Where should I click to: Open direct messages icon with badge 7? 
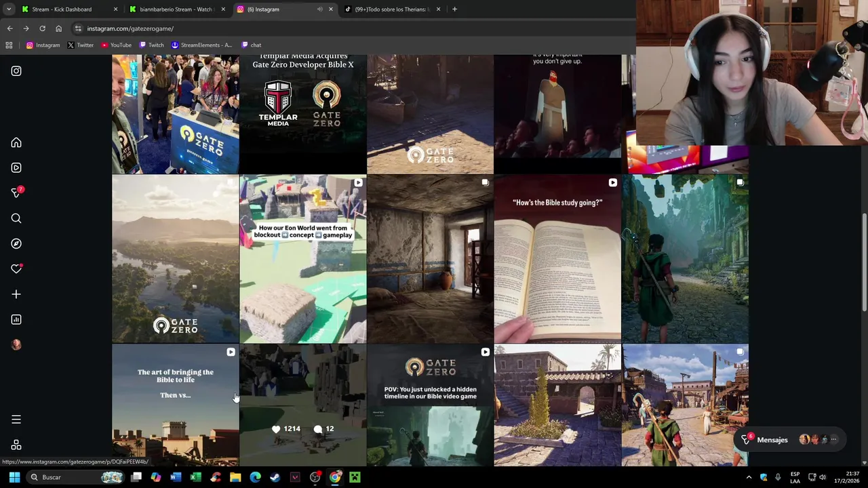tap(16, 193)
